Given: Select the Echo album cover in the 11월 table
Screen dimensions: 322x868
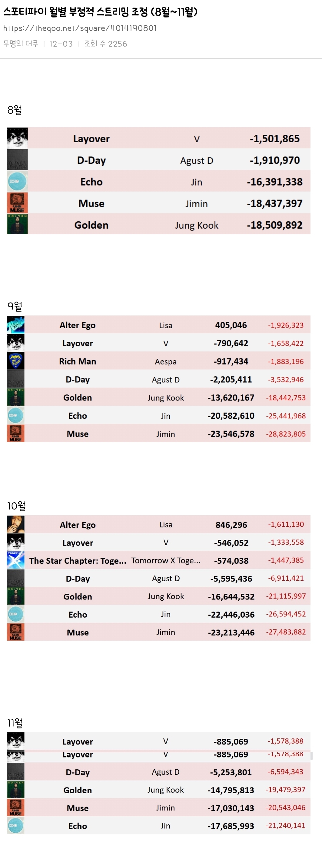Looking at the screenshot, I should (x=15, y=826).
